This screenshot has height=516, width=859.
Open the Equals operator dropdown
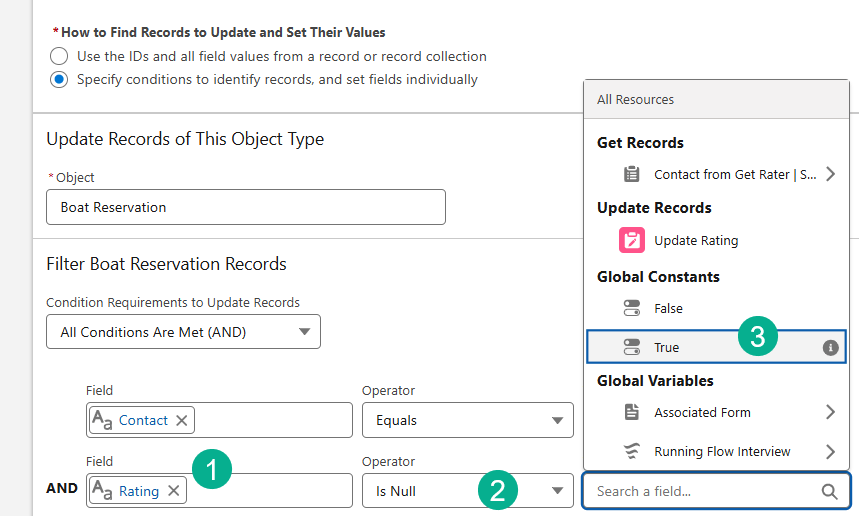pos(468,420)
